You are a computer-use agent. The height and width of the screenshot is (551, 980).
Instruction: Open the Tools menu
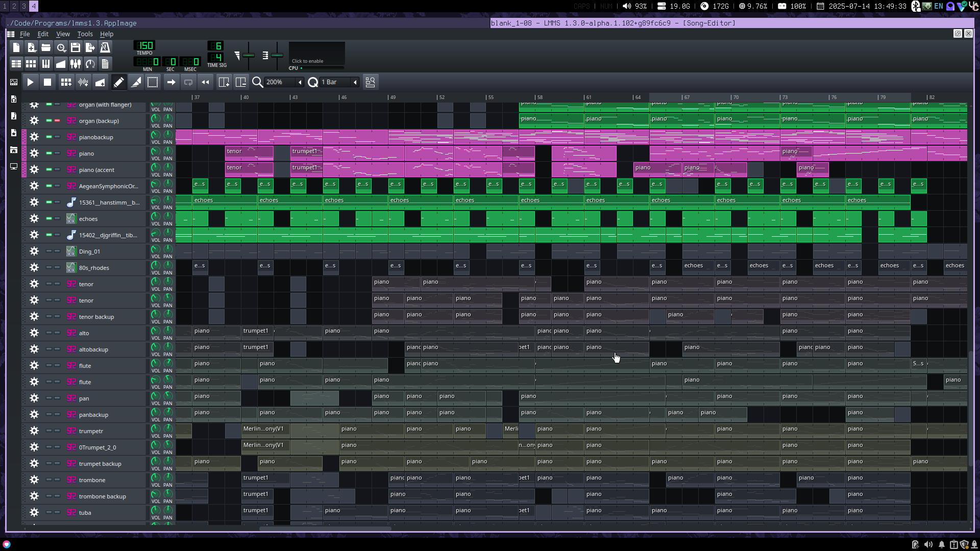point(85,34)
